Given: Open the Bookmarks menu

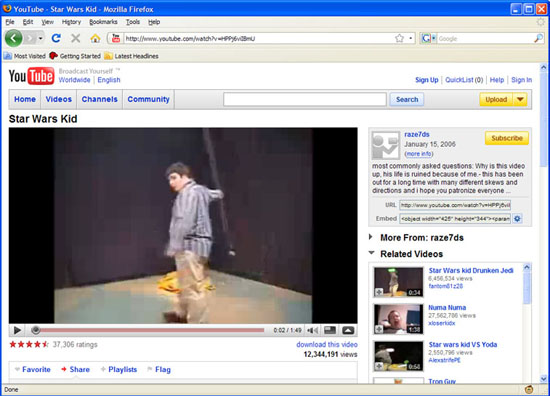Looking at the screenshot, I should pos(103,22).
